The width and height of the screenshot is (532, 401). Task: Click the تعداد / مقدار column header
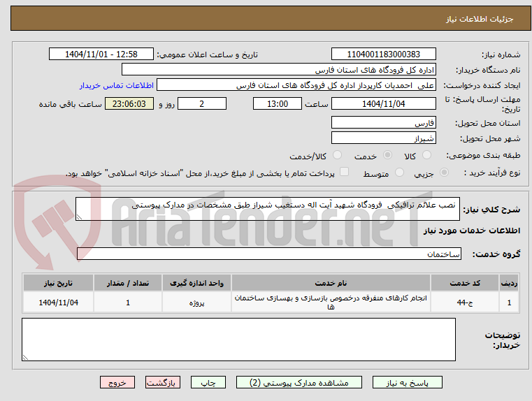(x=128, y=283)
